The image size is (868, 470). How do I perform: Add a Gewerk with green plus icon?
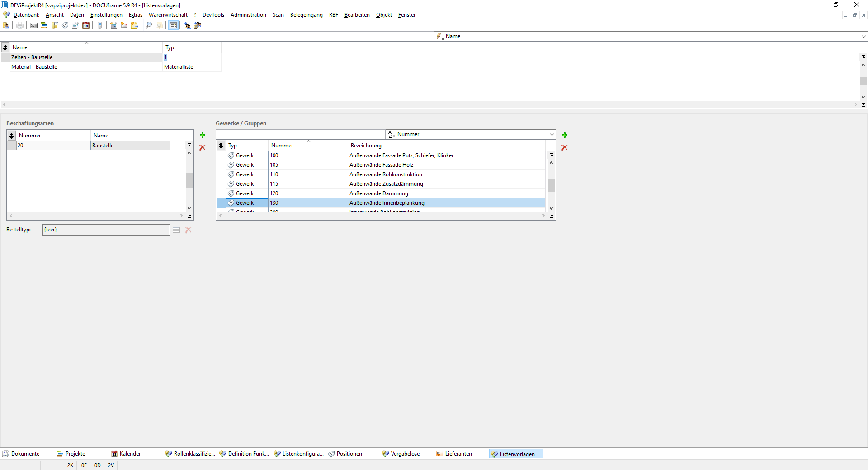(565, 135)
